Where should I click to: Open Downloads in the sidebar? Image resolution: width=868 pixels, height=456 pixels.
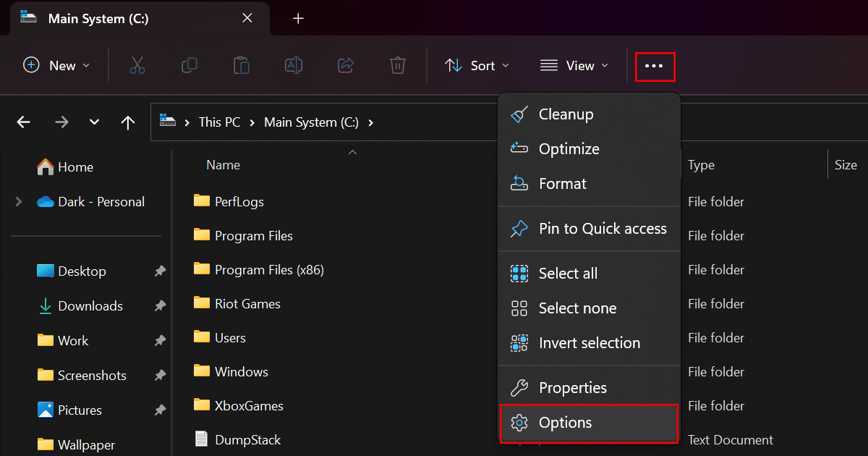click(x=90, y=306)
